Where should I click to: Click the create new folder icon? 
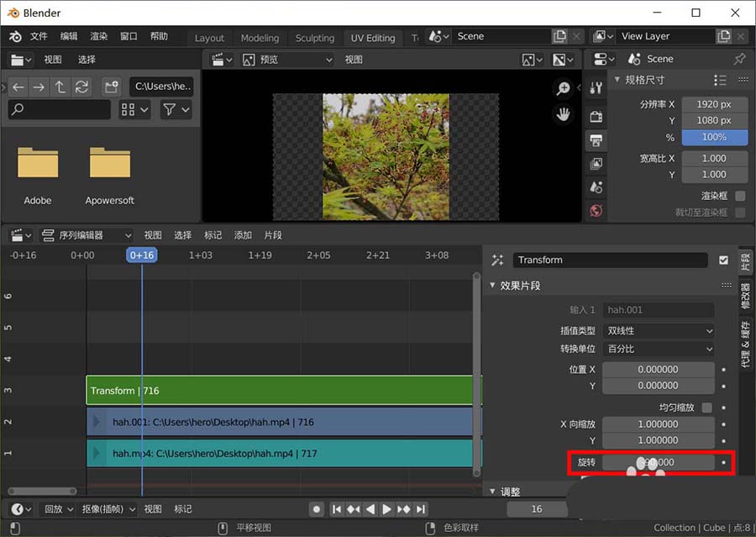(x=111, y=87)
